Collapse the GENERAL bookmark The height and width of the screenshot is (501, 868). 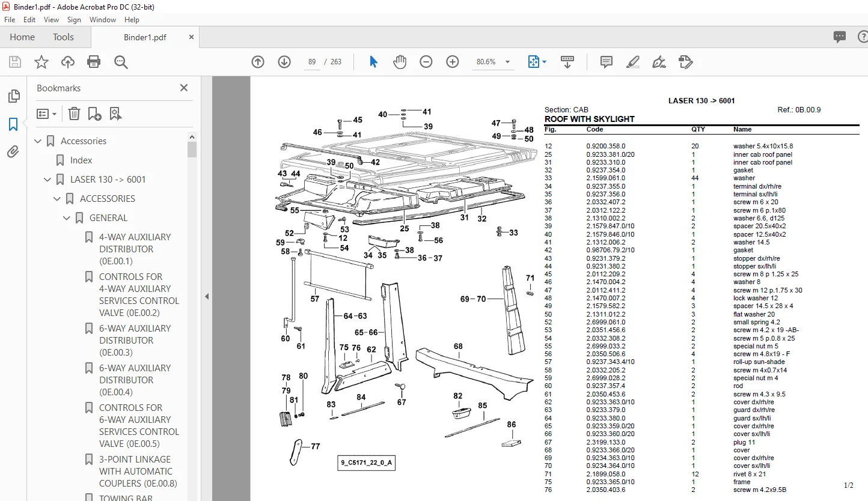point(67,218)
